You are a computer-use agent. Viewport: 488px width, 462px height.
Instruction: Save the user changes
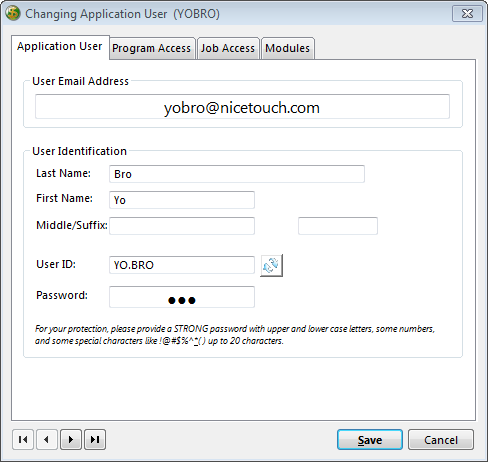click(370, 440)
